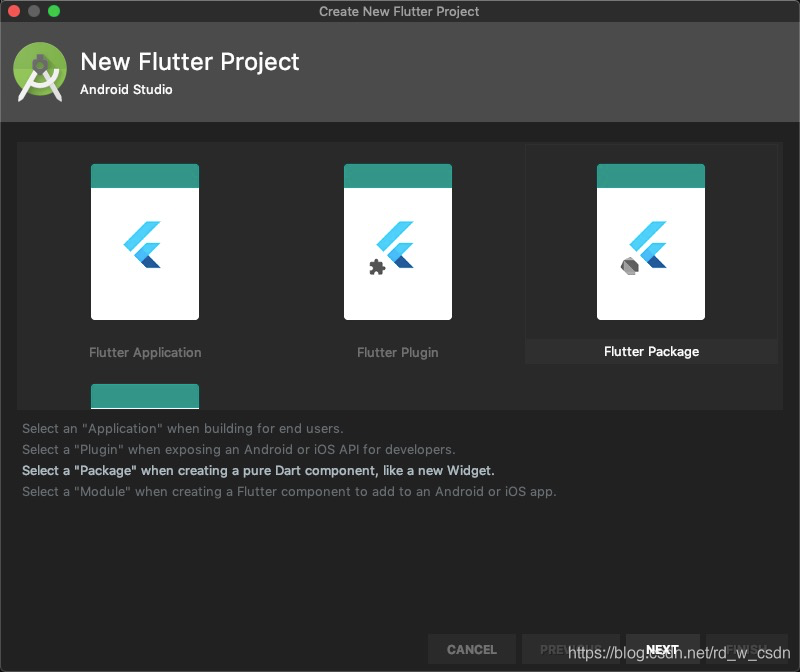Click the Android Studio logo in the header

pyautogui.click(x=40, y=72)
